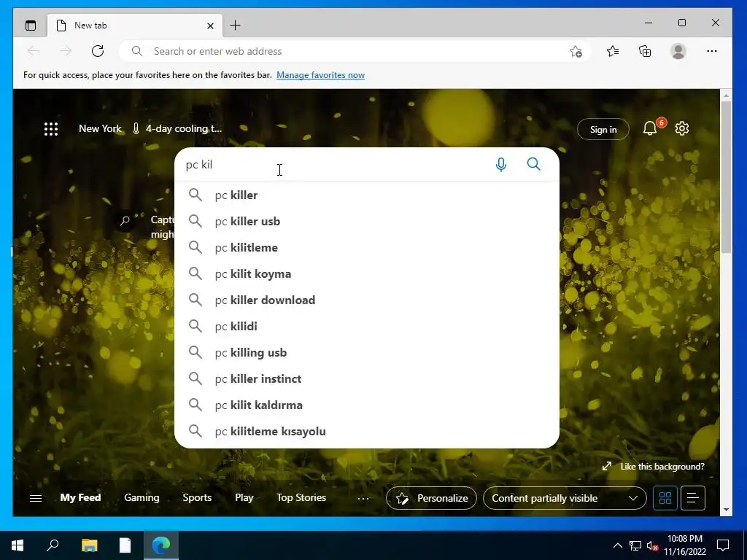Viewport: 747px width, 560px height.
Task: Open New York weather location
Action: pos(100,128)
